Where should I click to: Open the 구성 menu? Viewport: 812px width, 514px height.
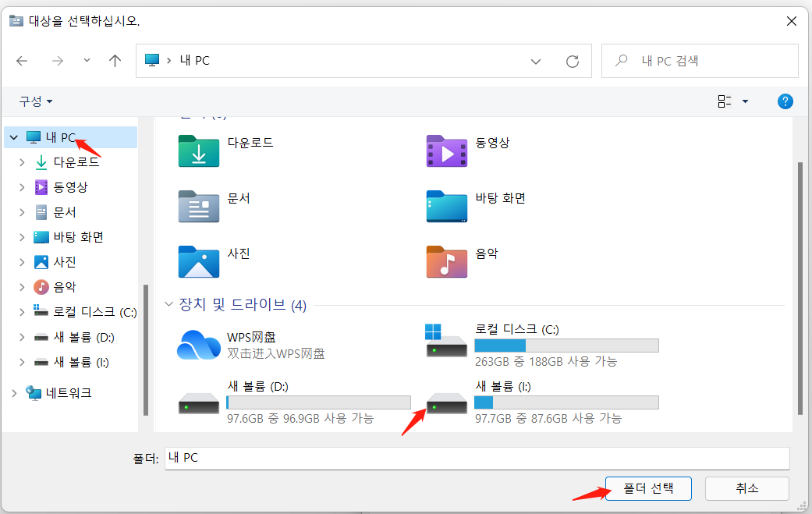pos(36,101)
